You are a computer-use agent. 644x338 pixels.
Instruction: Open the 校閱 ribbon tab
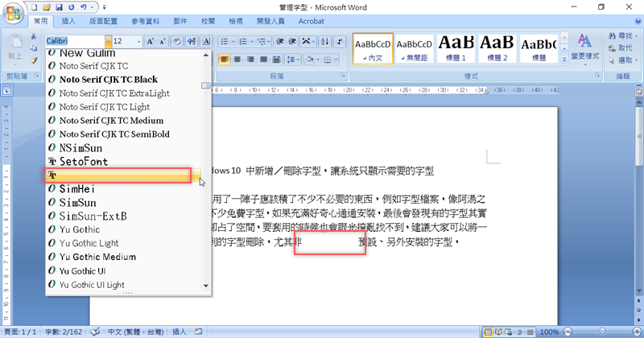pyautogui.click(x=208, y=22)
